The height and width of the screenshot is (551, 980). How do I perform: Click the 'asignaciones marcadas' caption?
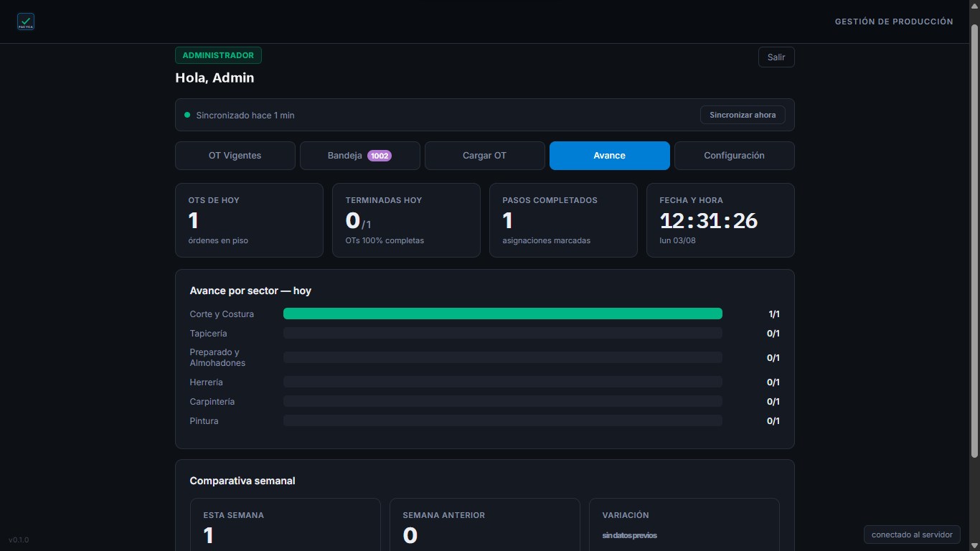547,240
